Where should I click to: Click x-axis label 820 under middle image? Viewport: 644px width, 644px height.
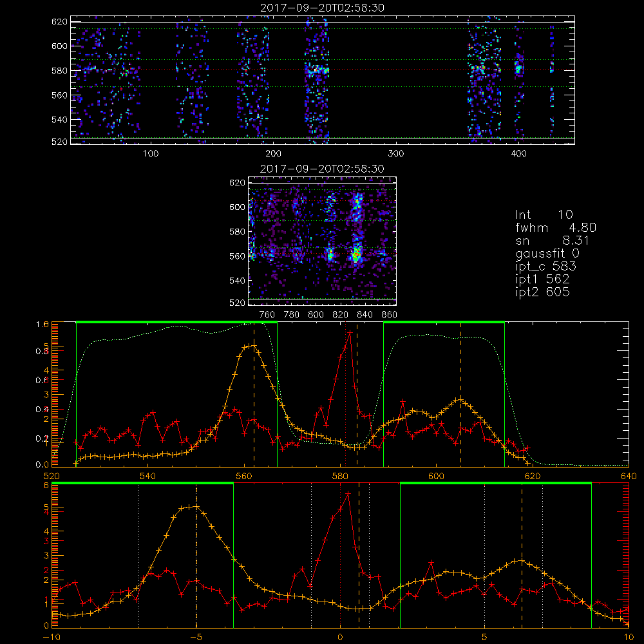341,315
